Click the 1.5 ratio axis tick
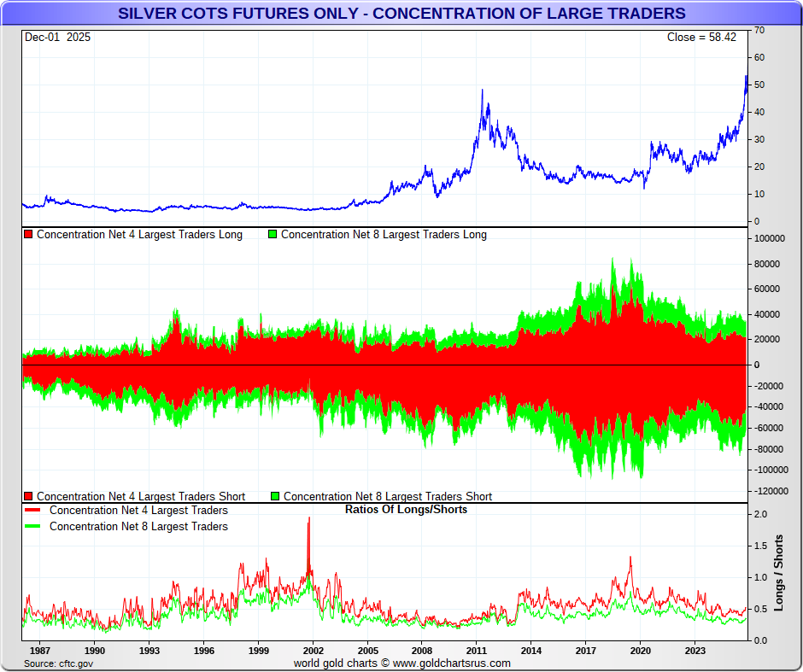Screen dimensions: 803x672 760,546
